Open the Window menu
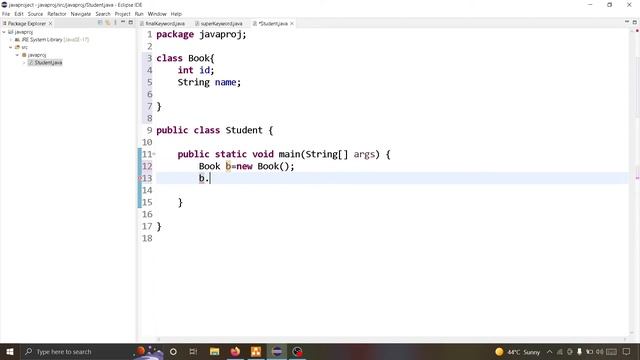 [157, 14]
